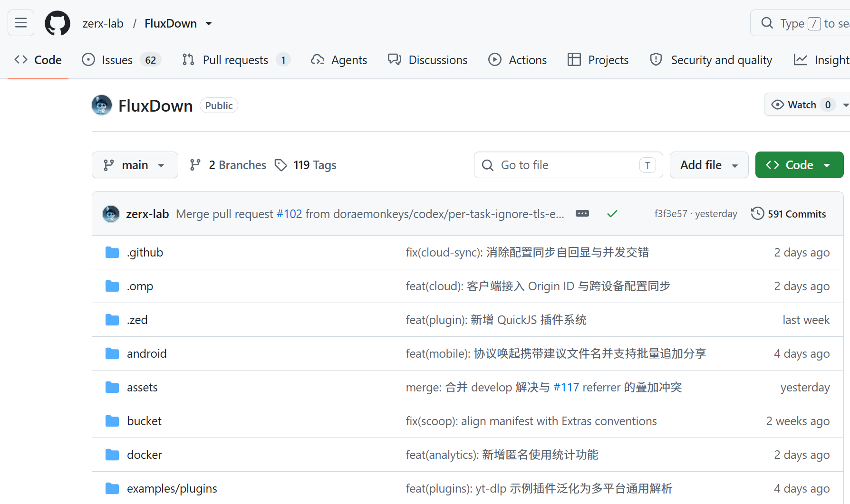Switch to the Code tab
The height and width of the screenshot is (504, 850).
point(38,60)
